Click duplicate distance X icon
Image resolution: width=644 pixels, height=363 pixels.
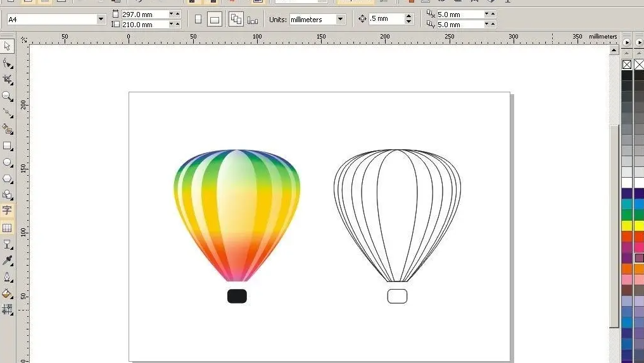tap(431, 14)
